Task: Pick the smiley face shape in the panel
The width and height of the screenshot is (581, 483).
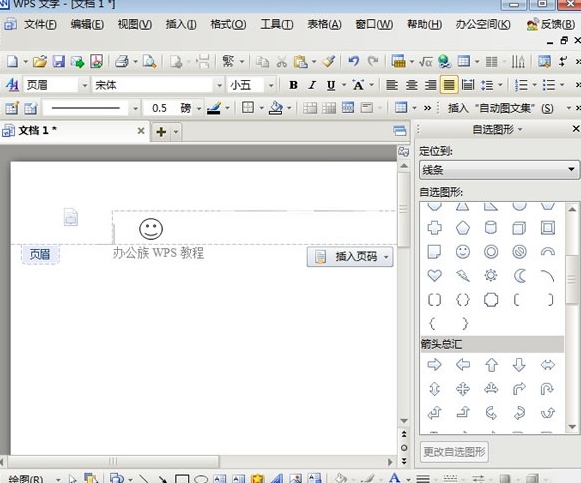Action: click(463, 252)
